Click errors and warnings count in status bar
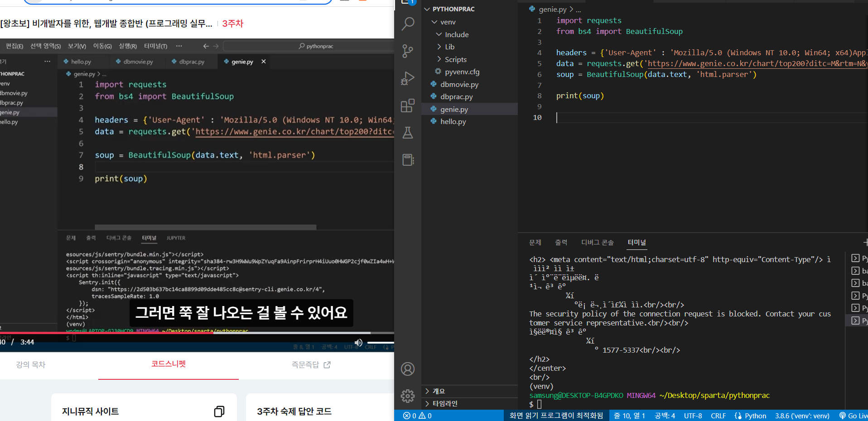The width and height of the screenshot is (868, 421). 417,416
